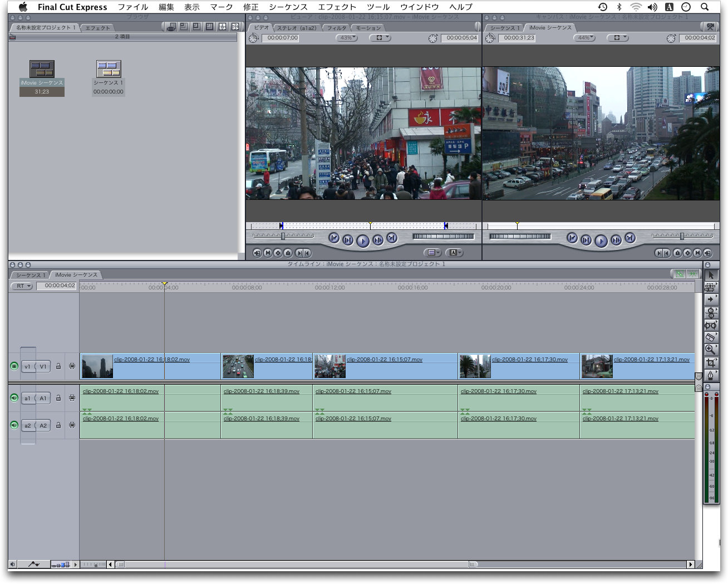This screenshot has width=728, height=584.
Task: Select the Zoom In magnifier tool
Action: 710,350
